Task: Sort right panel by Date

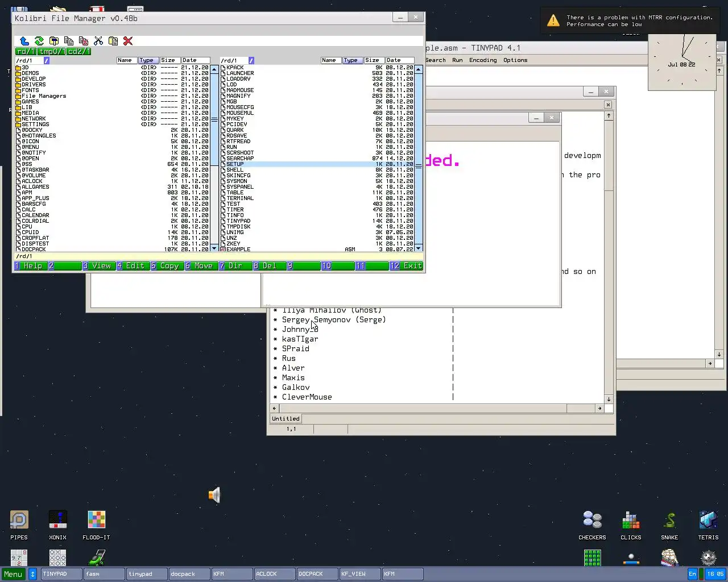Action: tap(400, 60)
